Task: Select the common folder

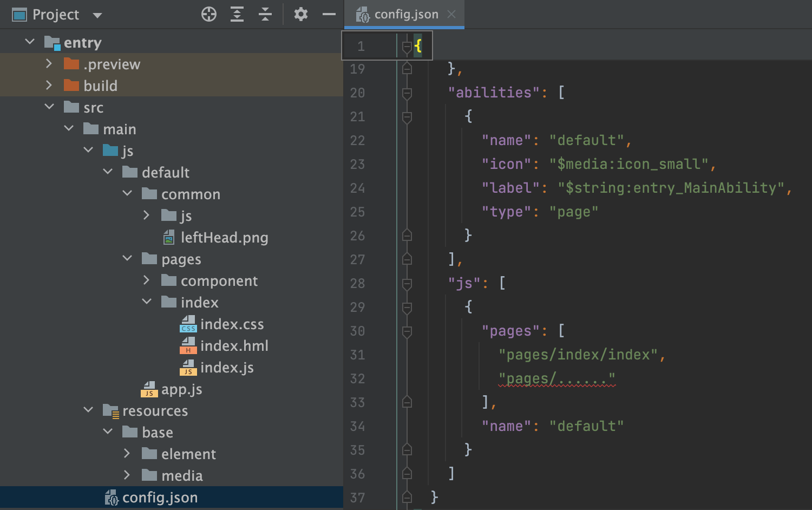Action: (191, 194)
